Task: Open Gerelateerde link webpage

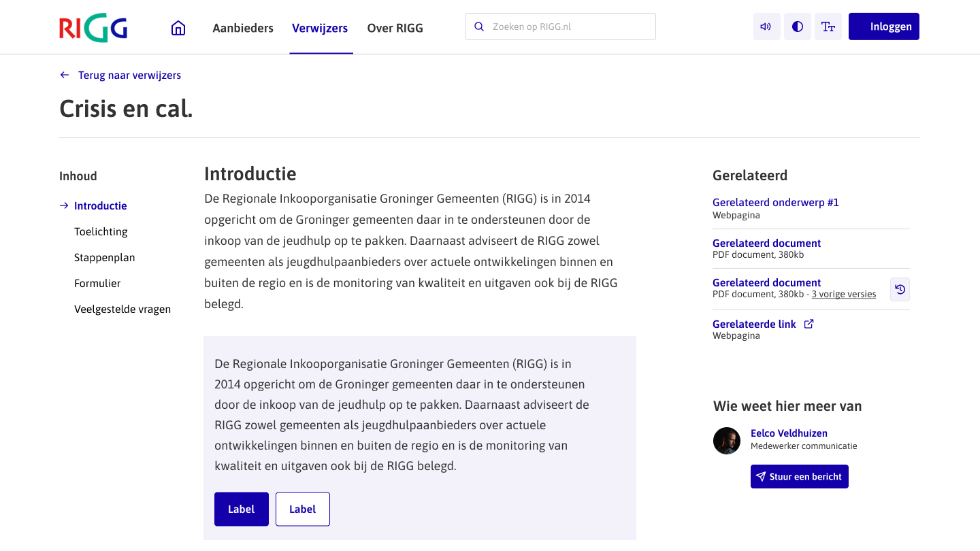Action: (x=754, y=324)
